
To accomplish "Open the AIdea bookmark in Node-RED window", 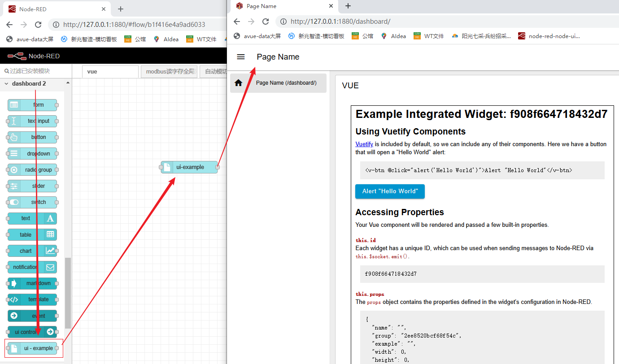I will 166,39.
